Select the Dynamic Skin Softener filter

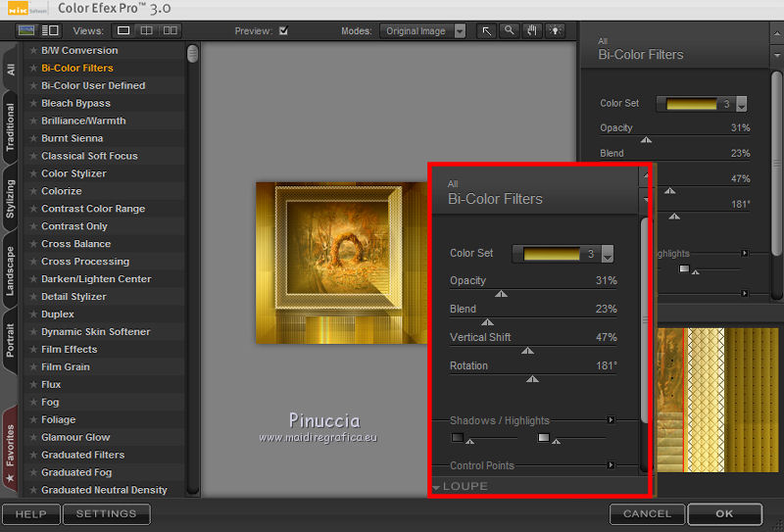pyautogui.click(x=95, y=332)
